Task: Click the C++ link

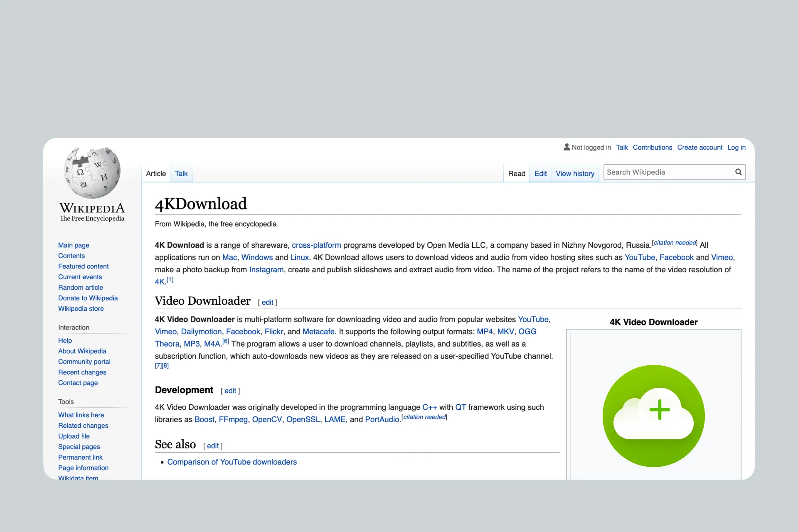Action: coord(430,407)
